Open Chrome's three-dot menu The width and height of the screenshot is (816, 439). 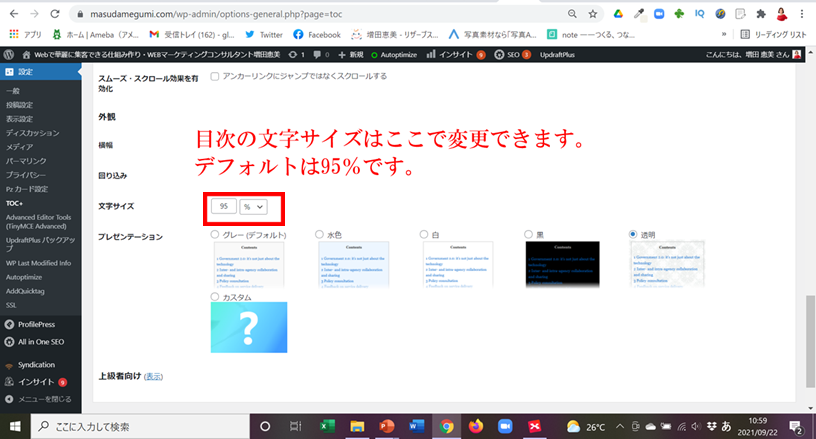(802, 14)
